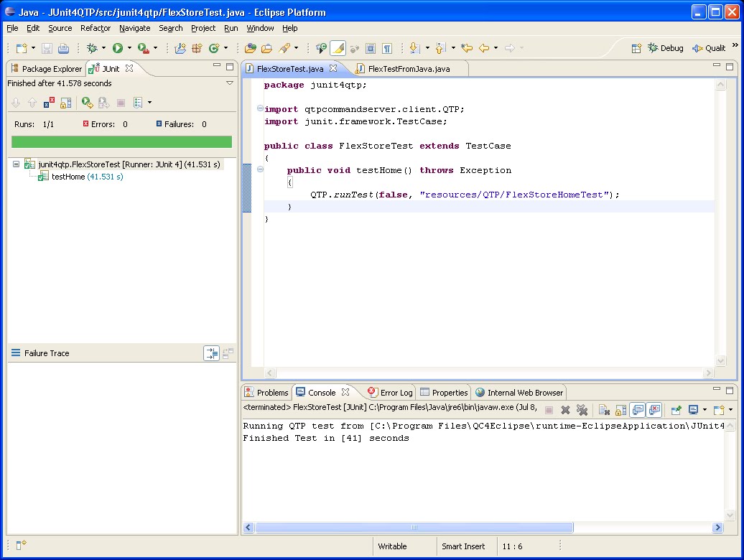
Task: Click the Open Task folder icon
Action: pyautogui.click(x=266, y=48)
